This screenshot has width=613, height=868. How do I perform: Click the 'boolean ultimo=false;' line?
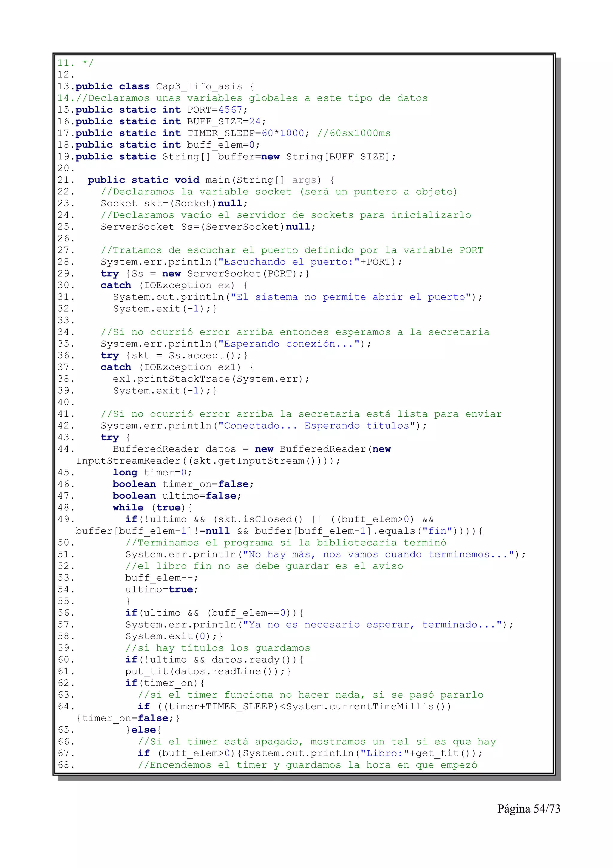(x=177, y=496)
